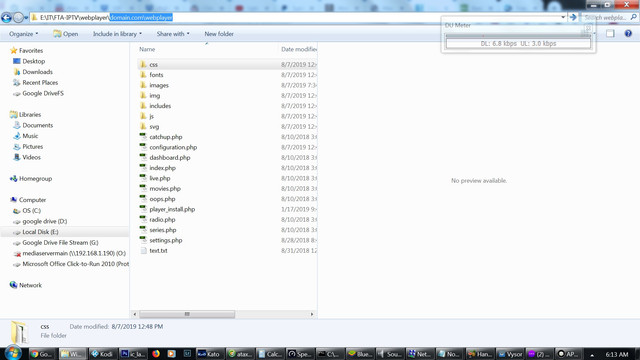The height and width of the screenshot is (360, 640).
Task: Click the horizontal scrollbar thumb
Action: point(187,314)
